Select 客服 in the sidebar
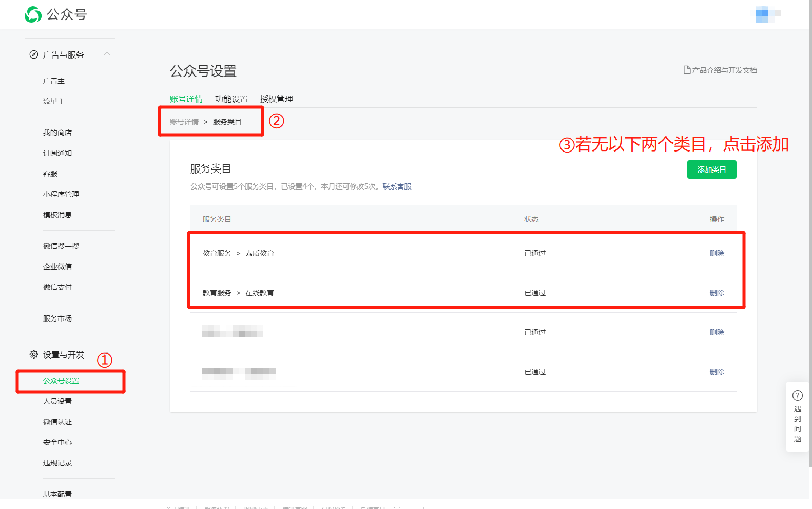The image size is (812, 509). pyautogui.click(x=50, y=174)
